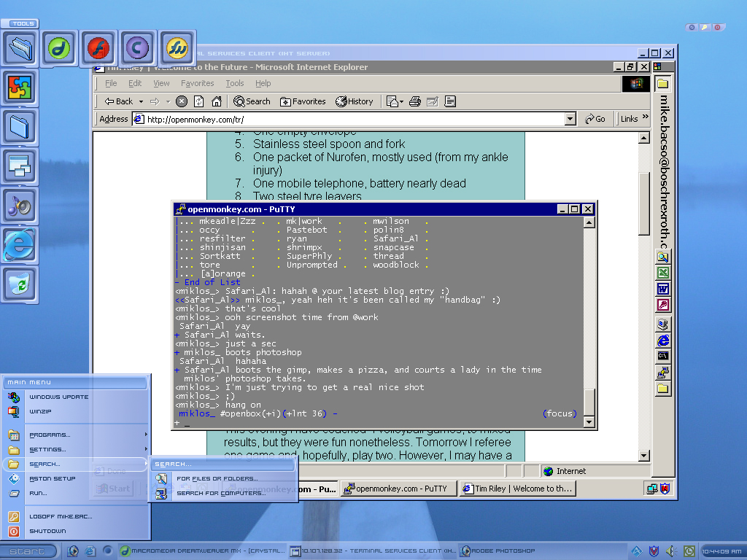This screenshot has width=747, height=560.
Task: Click the IE address URL field
Action: pos(350,119)
